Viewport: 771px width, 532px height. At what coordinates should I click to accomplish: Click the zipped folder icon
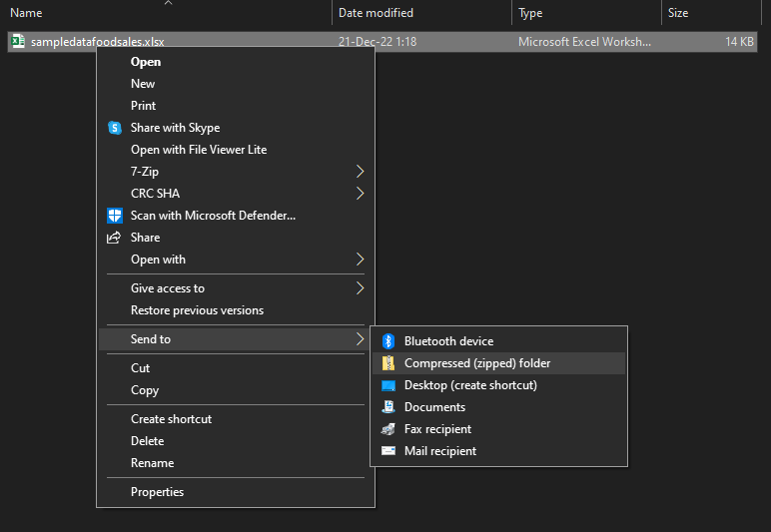point(388,363)
